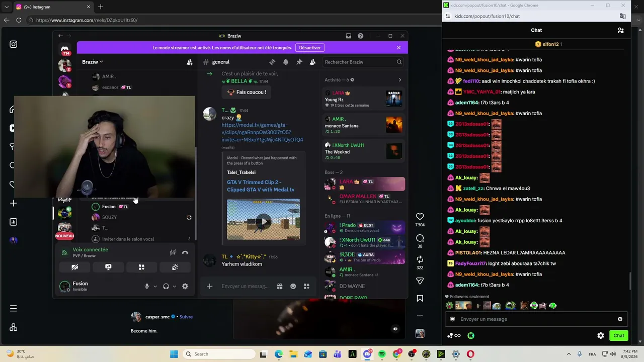Click the Envoyer un message field in Discord

245,286
